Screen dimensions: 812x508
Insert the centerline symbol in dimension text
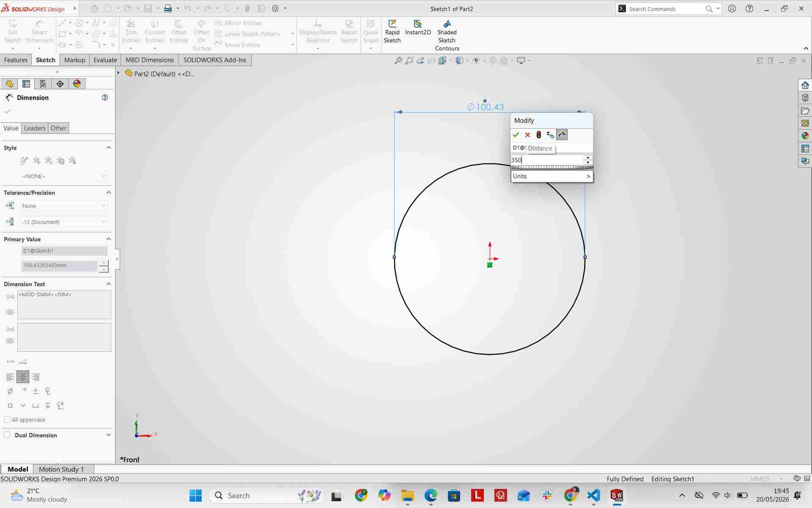[x=48, y=391]
